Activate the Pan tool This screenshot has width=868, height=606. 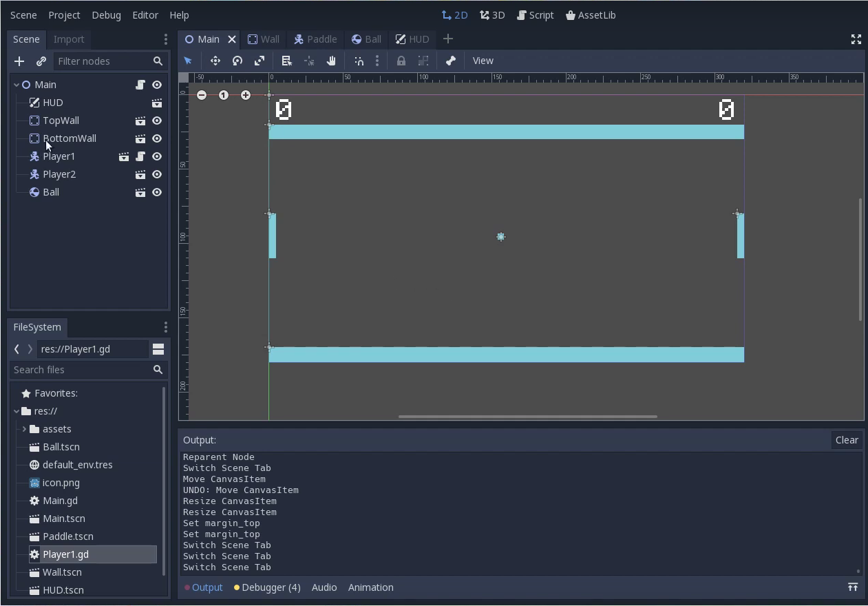tap(331, 61)
